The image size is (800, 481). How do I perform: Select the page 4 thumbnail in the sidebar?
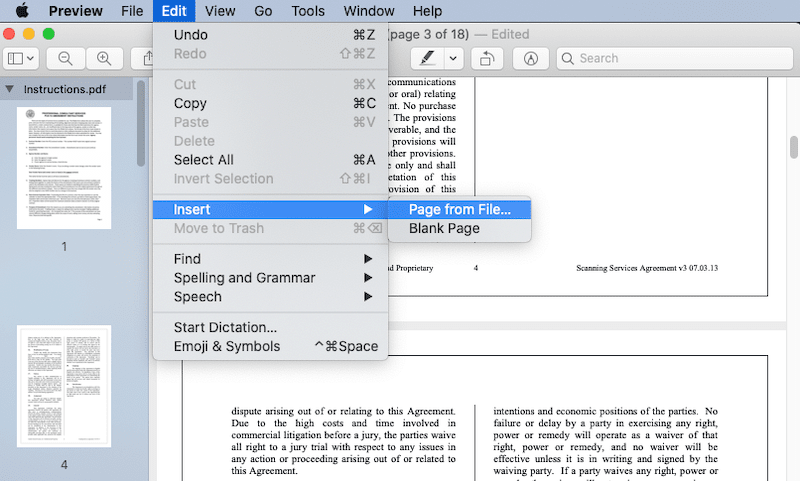click(x=64, y=386)
